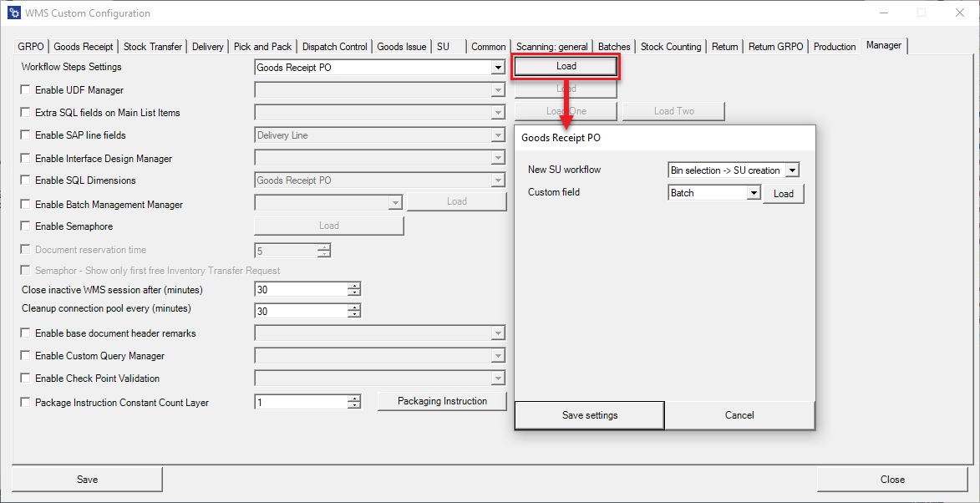Tick Enable Check Point Validation option
Image resolution: width=980 pixels, height=503 pixels.
tap(26, 379)
